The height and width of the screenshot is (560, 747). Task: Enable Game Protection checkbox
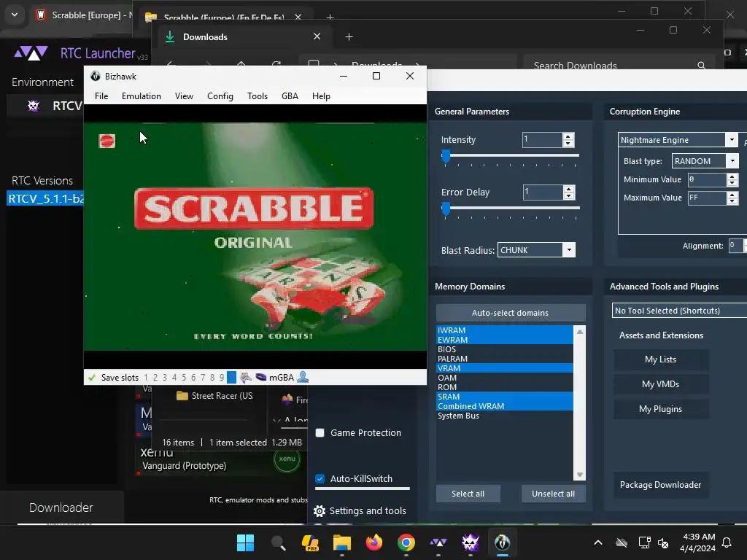pyautogui.click(x=320, y=433)
